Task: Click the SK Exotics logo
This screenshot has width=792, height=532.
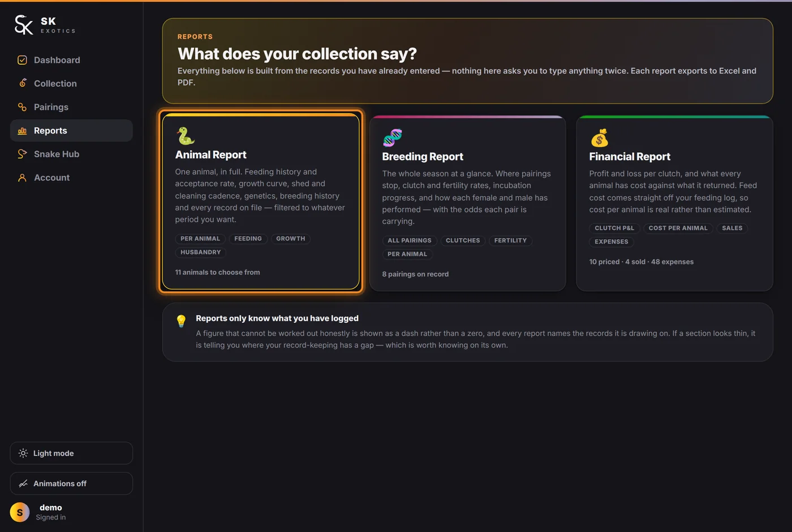Action: tap(45, 25)
